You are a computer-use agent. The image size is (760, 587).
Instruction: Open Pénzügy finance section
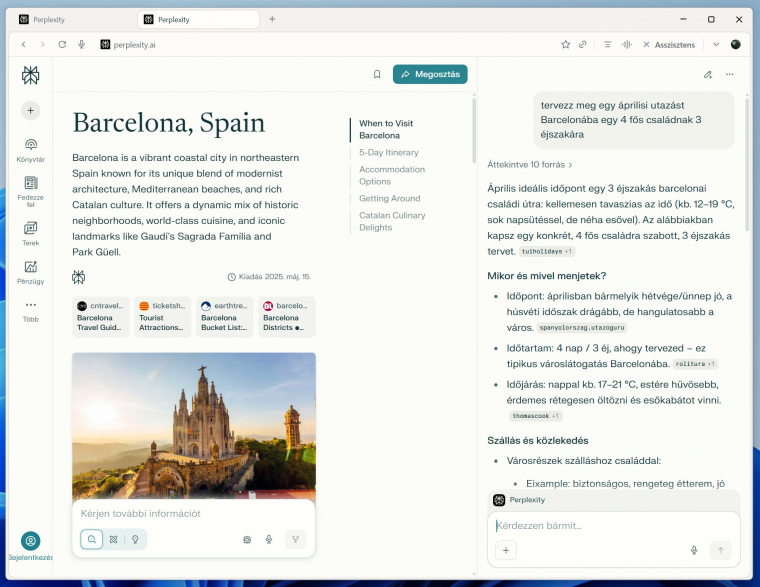pyautogui.click(x=30, y=268)
